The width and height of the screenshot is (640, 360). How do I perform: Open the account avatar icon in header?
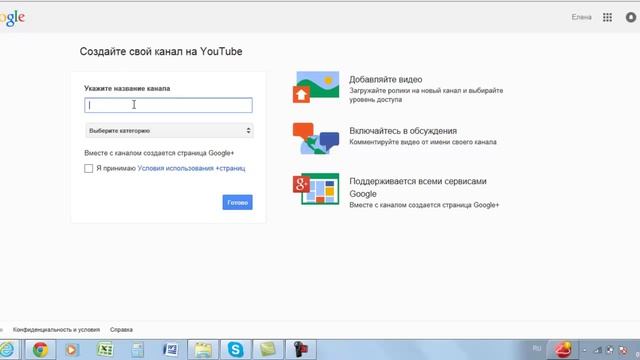point(631,17)
